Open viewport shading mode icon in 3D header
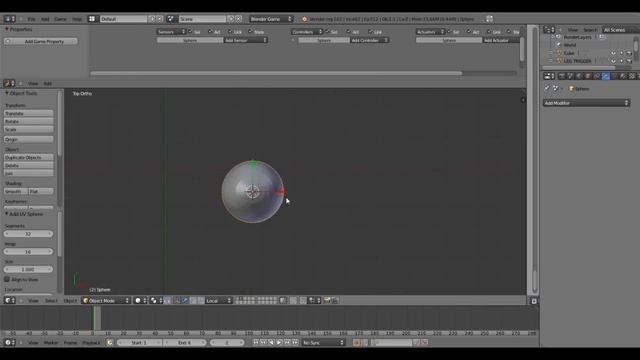Viewport: 640px width, 360px height. (140, 300)
